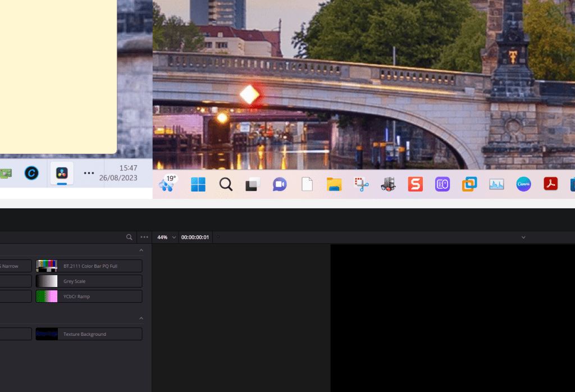Click the green-pink YCbCr Ramp thumbnail
The width and height of the screenshot is (575, 392).
pos(47,297)
